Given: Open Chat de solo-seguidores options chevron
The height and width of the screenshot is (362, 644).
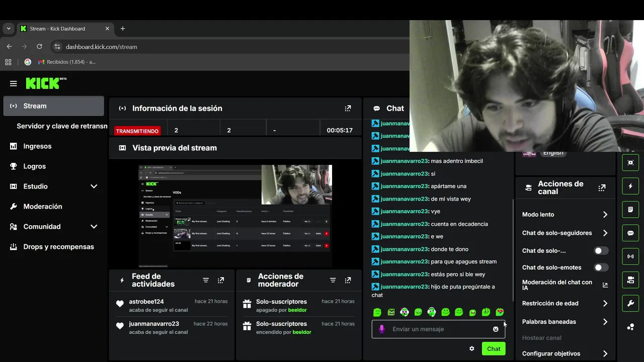Looking at the screenshot, I should pyautogui.click(x=605, y=233).
